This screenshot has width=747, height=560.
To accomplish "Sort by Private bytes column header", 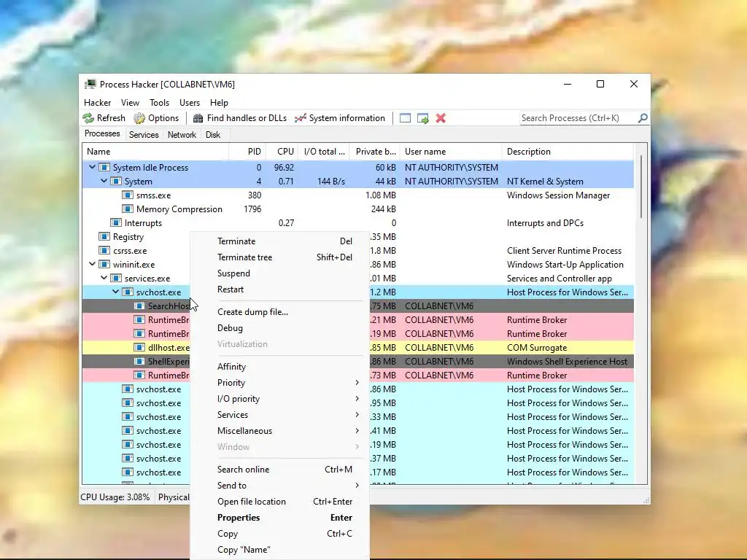I will pos(374,152).
